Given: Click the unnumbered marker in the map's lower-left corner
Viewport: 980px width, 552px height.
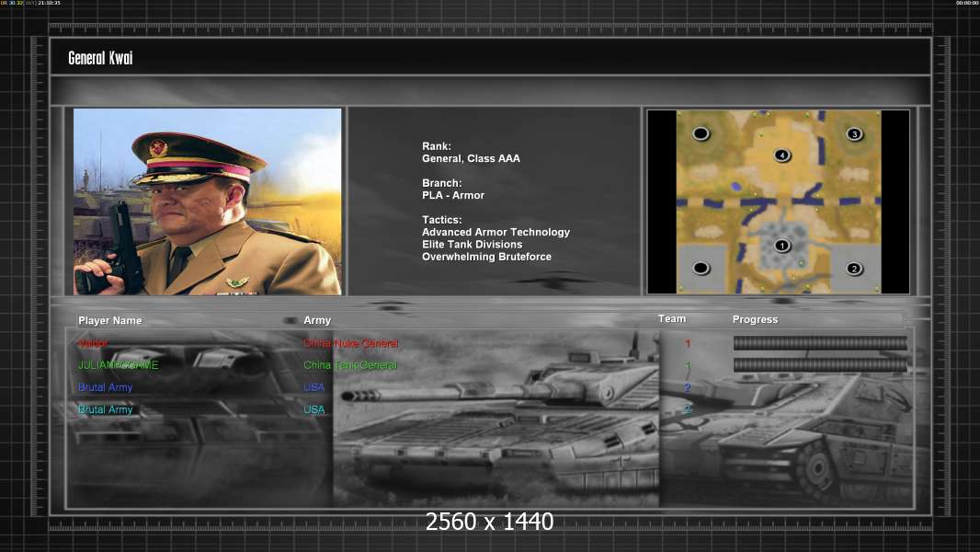Looking at the screenshot, I should pos(701,268).
